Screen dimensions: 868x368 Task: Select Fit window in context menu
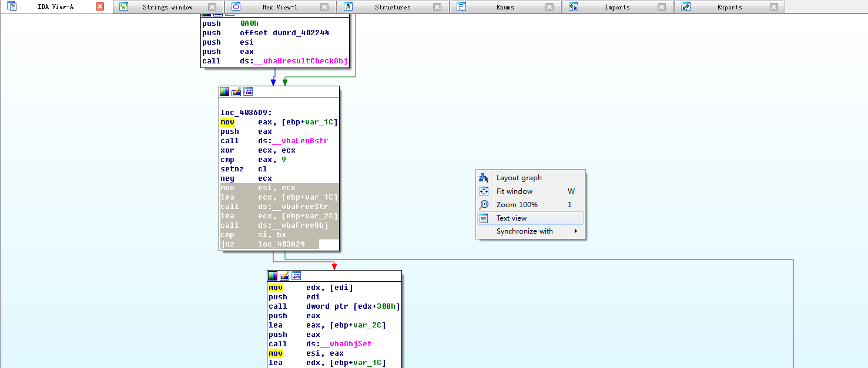[514, 191]
